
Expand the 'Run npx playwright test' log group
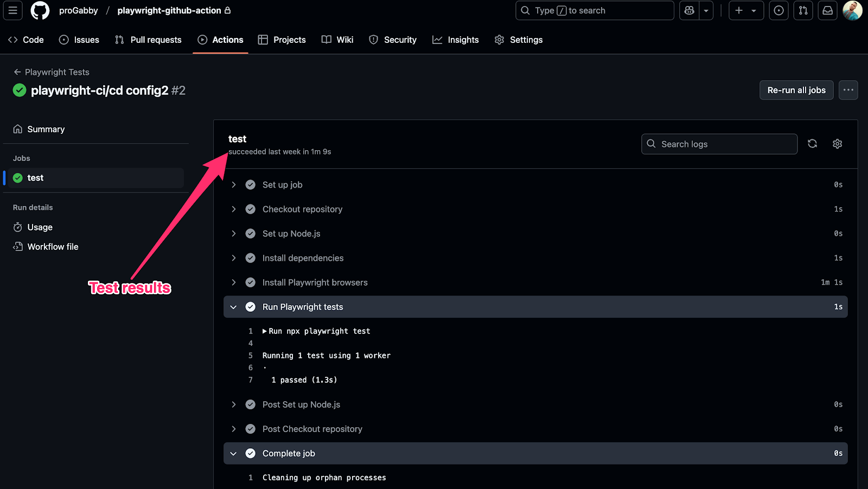[x=316, y=331]
